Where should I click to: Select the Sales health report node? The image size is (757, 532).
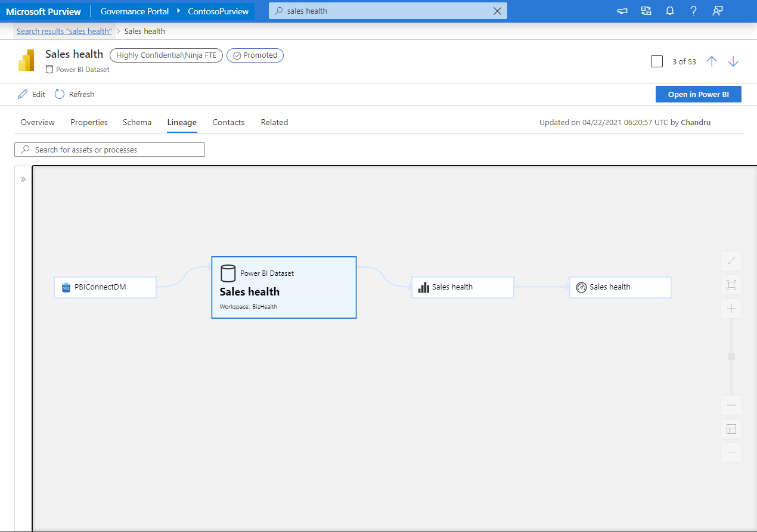pos(463,287)
